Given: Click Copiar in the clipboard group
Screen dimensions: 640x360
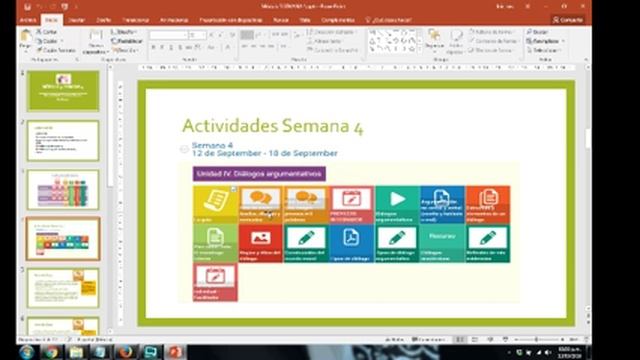Looking at the screenshot, I should (47, 41).
